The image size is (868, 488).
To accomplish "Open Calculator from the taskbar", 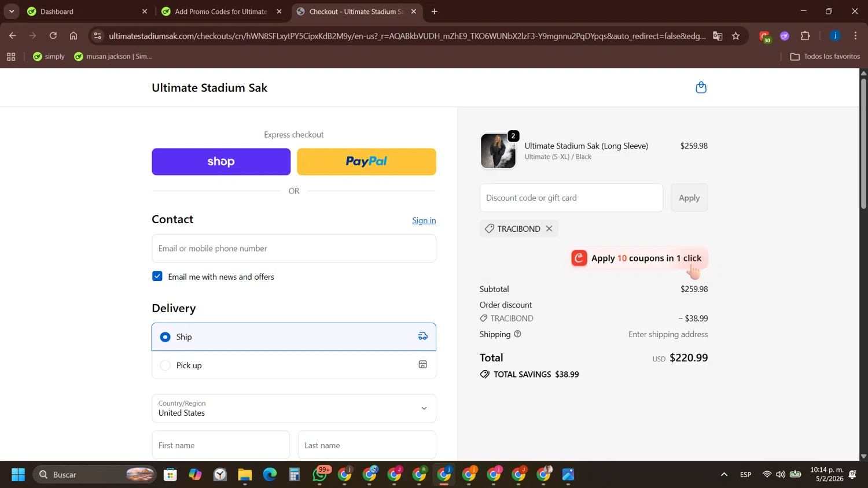I will pyautogui.click(x=295, y=475).
